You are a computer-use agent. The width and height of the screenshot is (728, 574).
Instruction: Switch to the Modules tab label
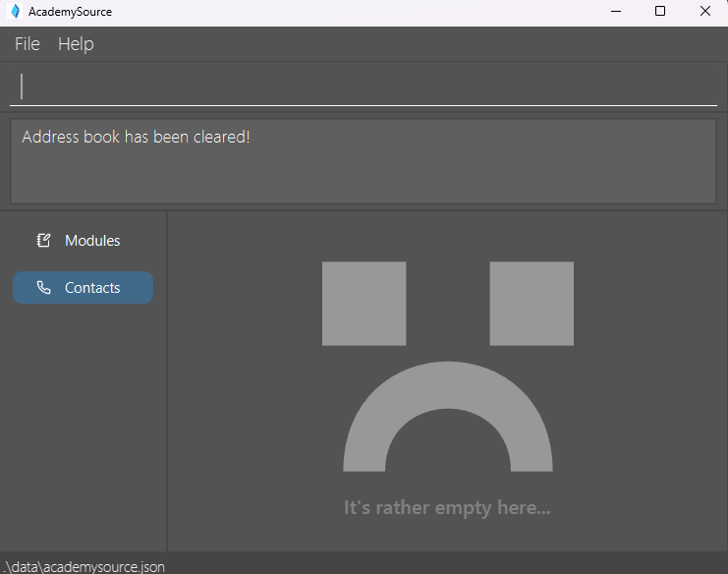(92, 241)
